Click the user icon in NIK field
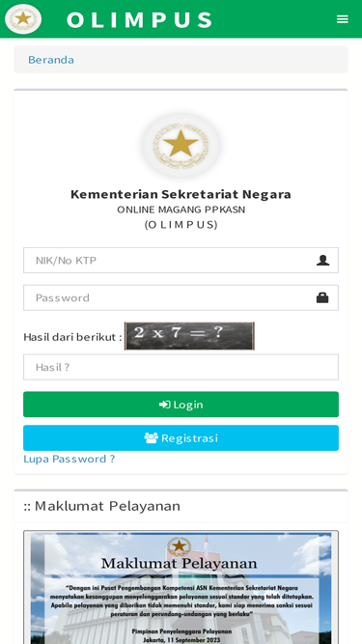 [322, 261]
